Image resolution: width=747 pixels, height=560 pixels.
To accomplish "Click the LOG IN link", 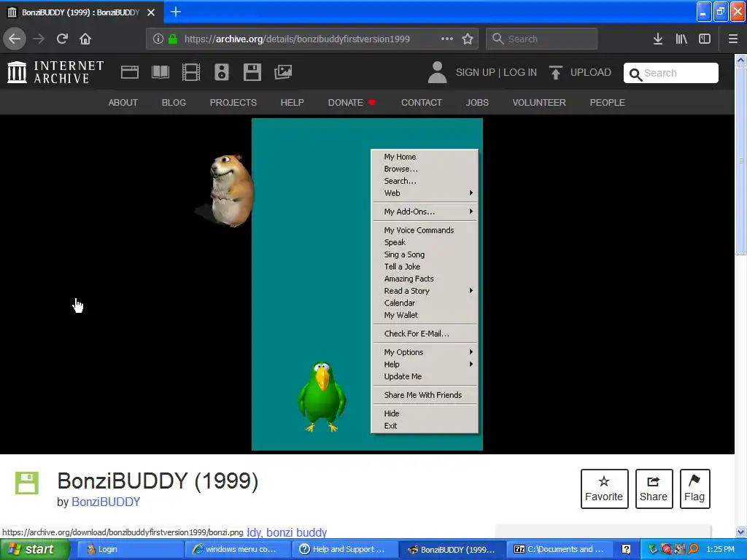I will point(520,72).
